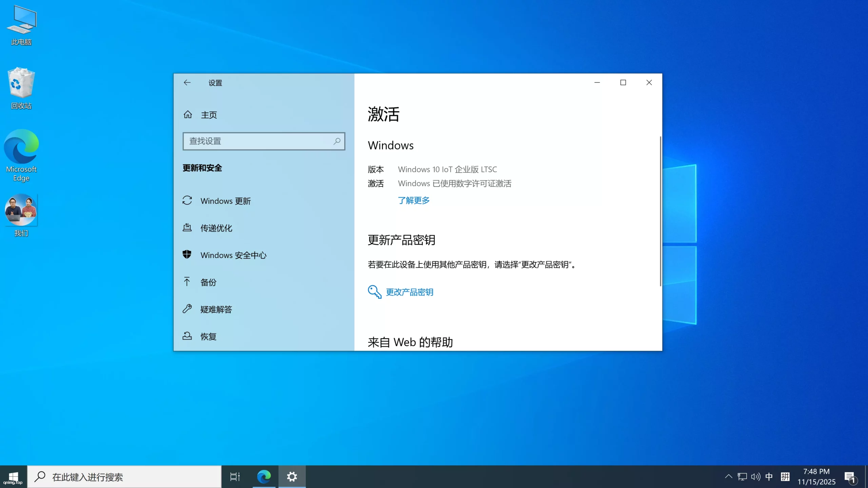Select 传递优化 in the settings sidebar
868x488 pixels.
[x=216, y=228]
